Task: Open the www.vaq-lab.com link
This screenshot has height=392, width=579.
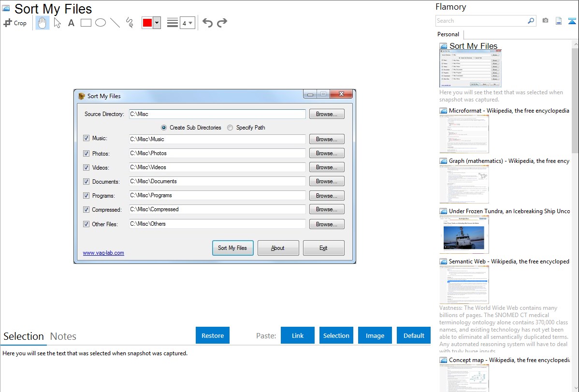Action: point(103,253)
